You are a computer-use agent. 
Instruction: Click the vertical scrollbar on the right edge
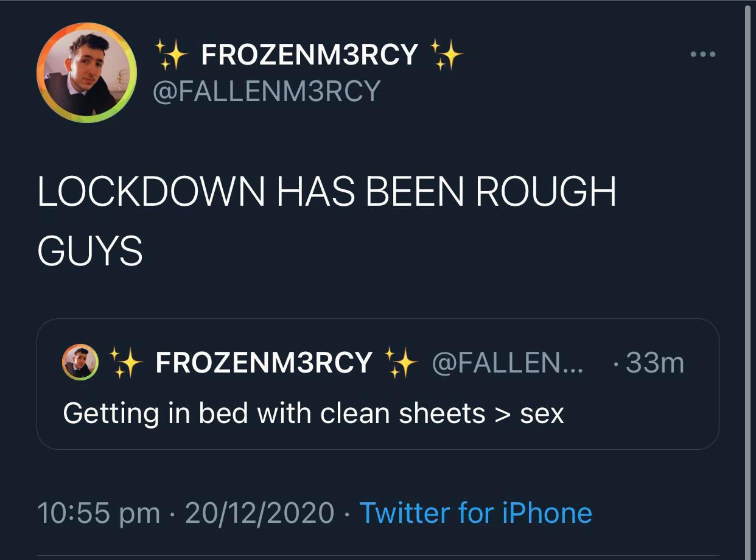748,280
